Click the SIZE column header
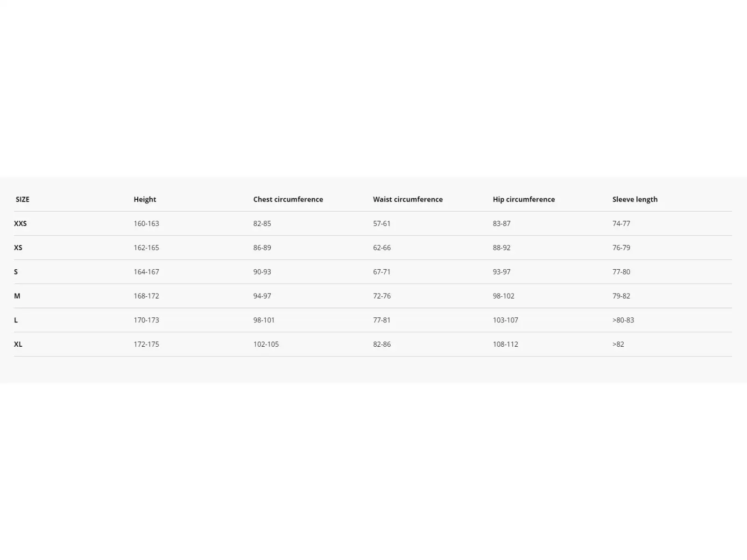 pyautogui.click(x=22, y=199)
